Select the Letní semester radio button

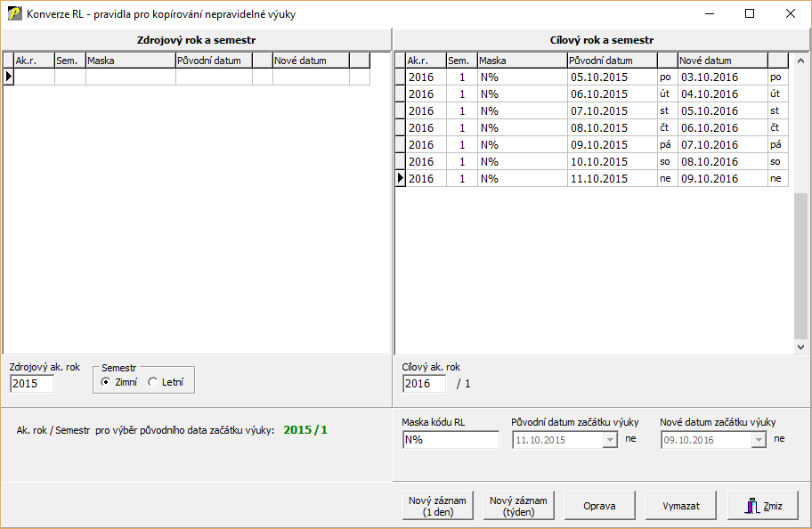click(x=153, y=382)
